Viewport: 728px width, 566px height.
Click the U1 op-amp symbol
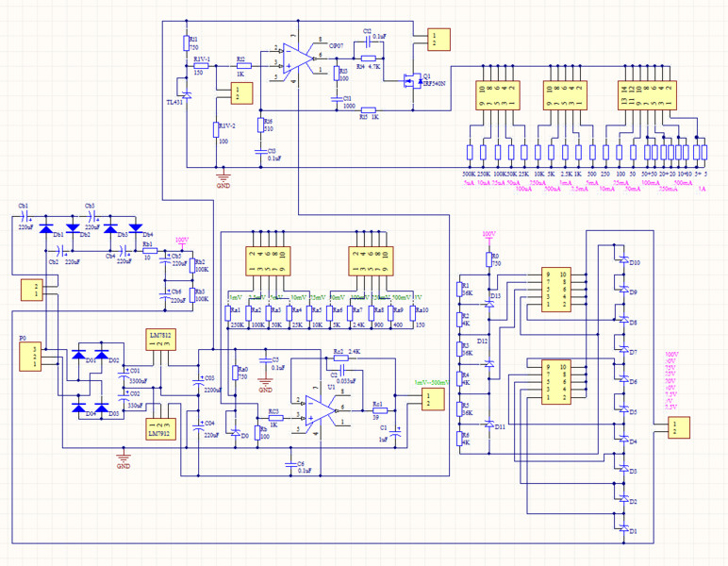click(x=323, y=408)
